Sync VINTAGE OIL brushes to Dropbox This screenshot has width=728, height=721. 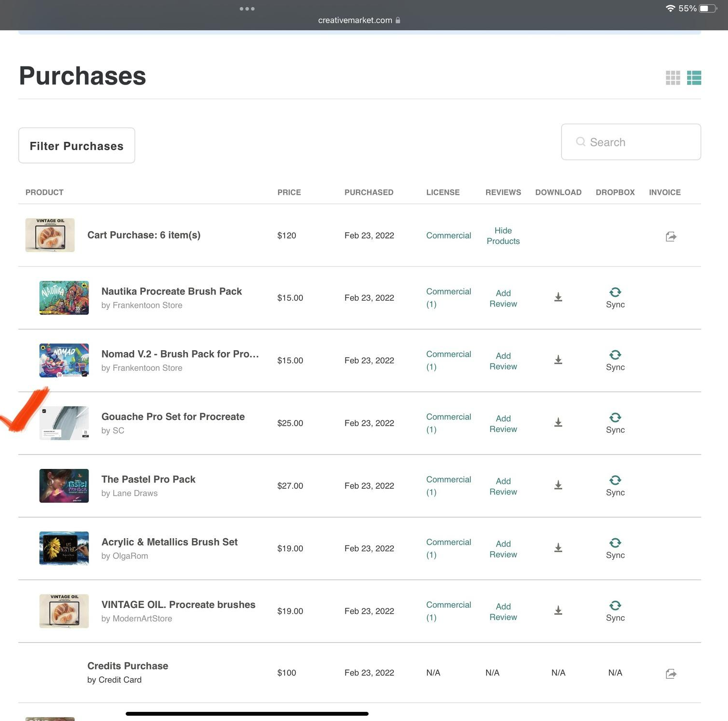[x=615, y=610]
